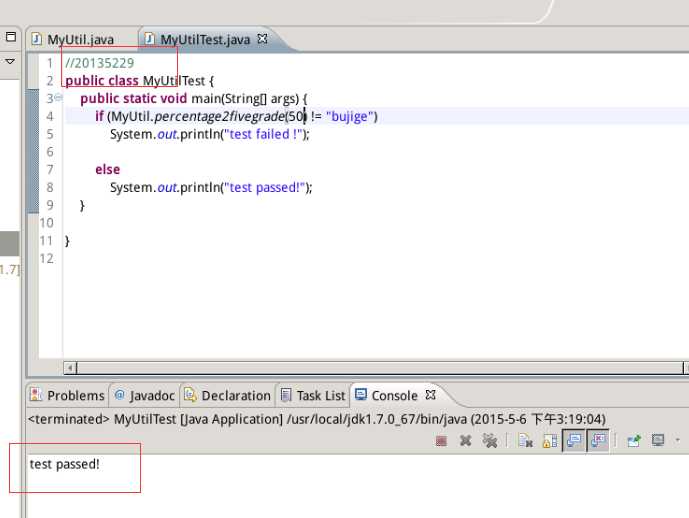
Task: Click the "//20135229" comment line
Action: coord(100,63)
